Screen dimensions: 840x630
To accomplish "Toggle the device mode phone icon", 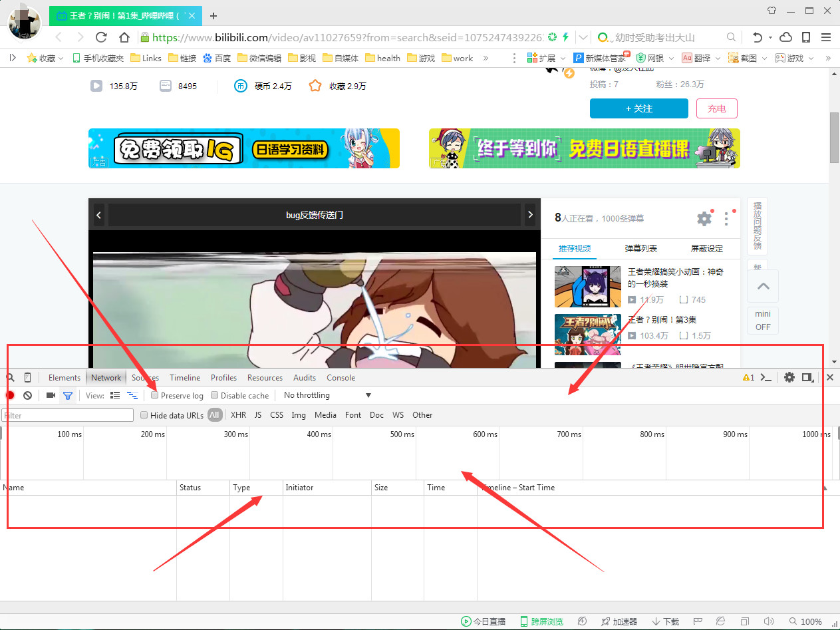I will pyautogui.click(x=27, y=377).
